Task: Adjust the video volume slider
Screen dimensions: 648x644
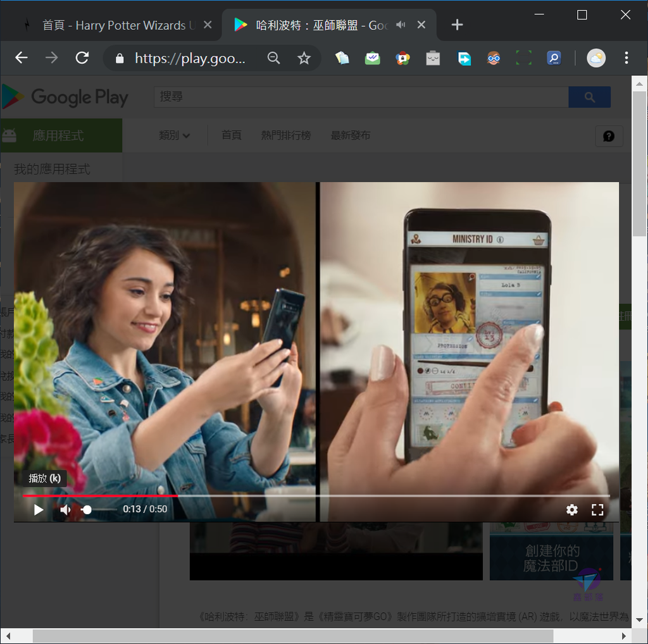Action: click(x=98, y=510)
